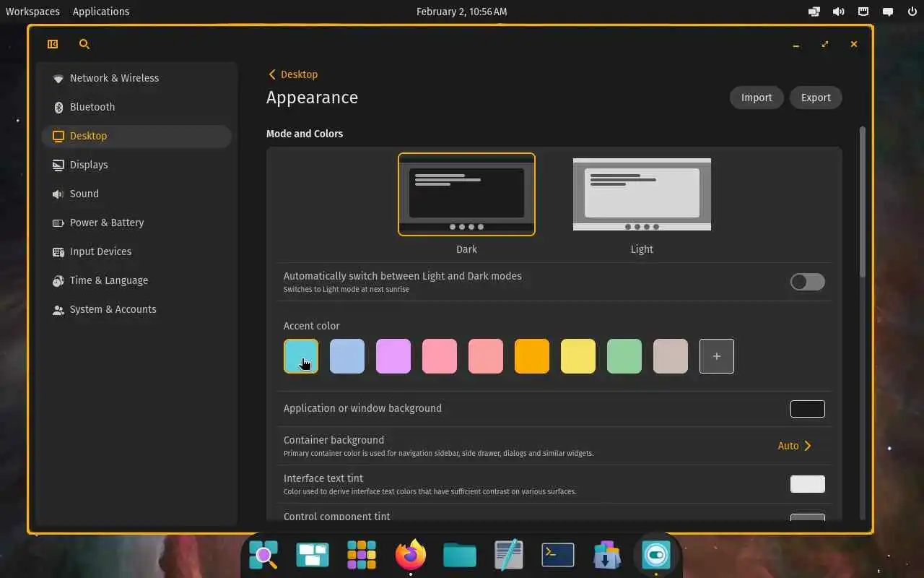The width and height of the screenshot is (924, 578).
Task: Open the volume tray icon in top panel
Action: pyautogui.click(x=838, y=12)
